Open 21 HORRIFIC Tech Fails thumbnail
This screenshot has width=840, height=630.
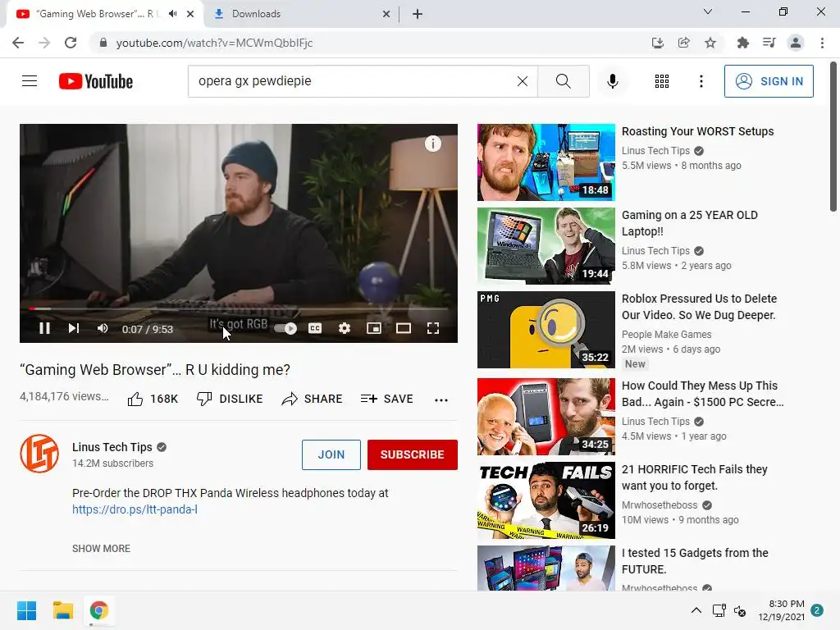tap(546, 500)
